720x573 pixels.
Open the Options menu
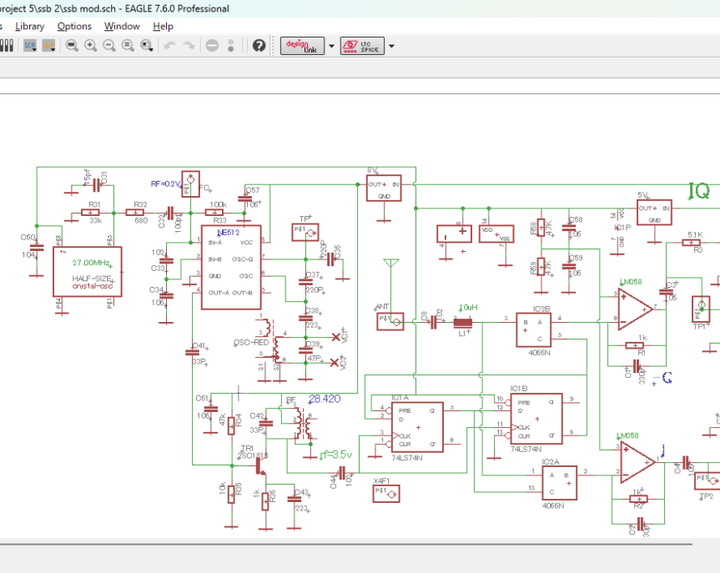[x=74, y=26]
